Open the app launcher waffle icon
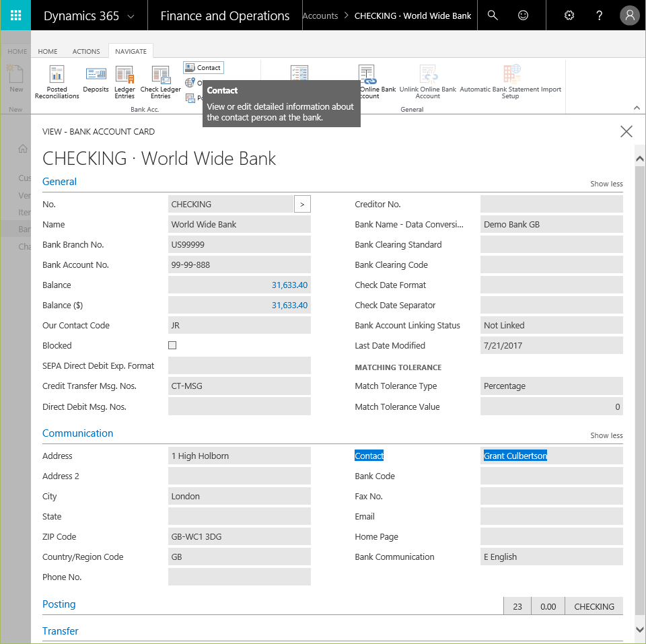 [x=15, y=15]
